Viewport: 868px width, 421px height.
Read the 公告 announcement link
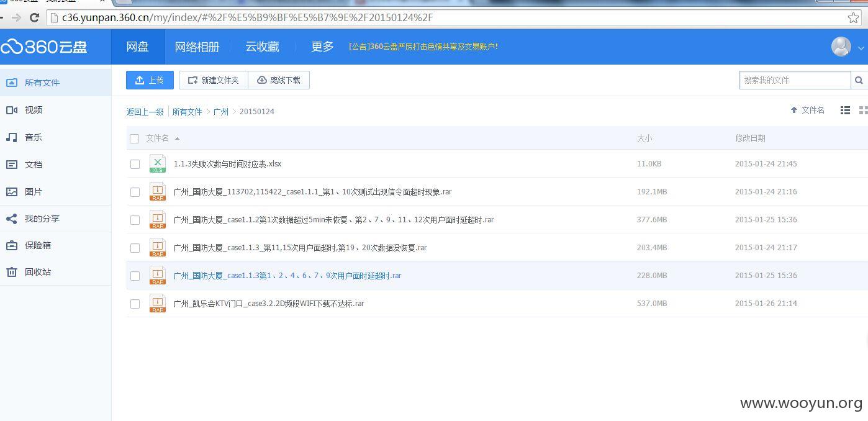423,47
